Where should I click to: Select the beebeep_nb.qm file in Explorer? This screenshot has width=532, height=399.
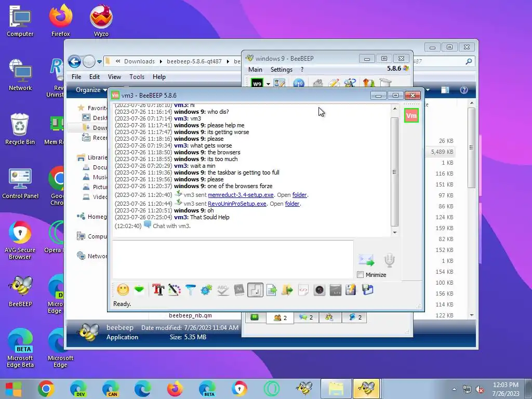coord(190,315)
